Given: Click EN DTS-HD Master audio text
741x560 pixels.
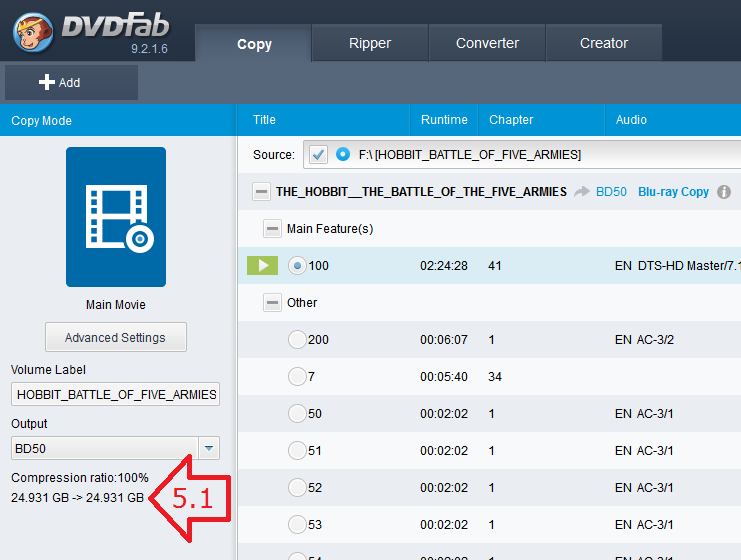Looking at the screenshot, I should click(678, 266).
